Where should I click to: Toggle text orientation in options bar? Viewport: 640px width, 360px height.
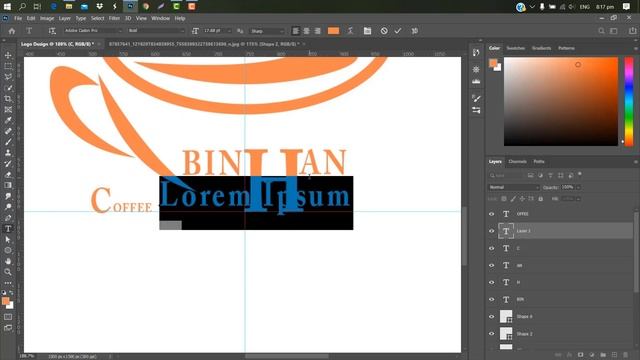tap(52, 31)
